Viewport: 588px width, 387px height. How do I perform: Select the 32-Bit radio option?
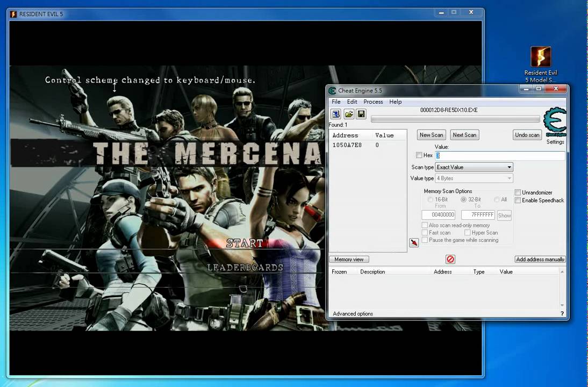tap(463, 199)
